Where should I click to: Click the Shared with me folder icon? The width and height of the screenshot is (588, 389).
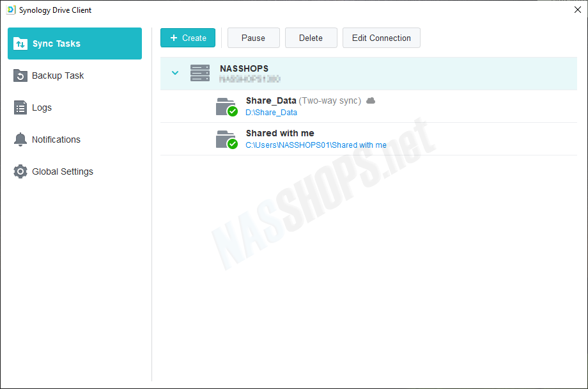click(x=226, y=139)
